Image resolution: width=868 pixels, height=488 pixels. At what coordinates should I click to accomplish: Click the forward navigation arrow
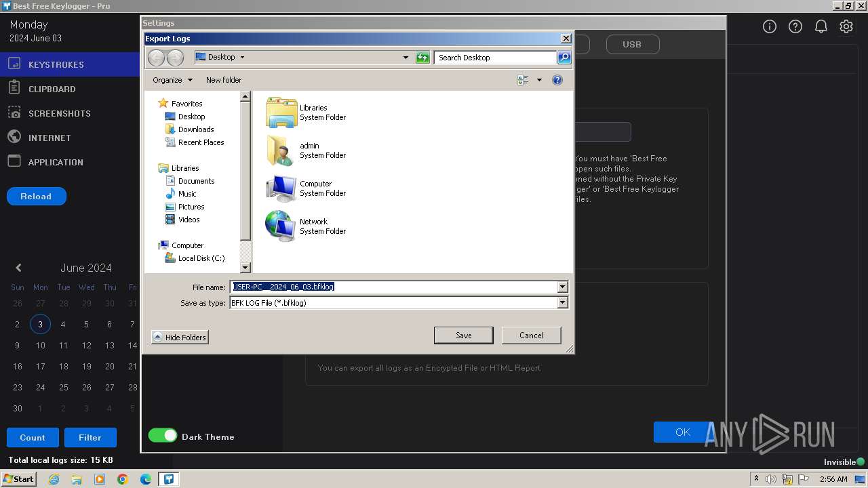[175, 58]
